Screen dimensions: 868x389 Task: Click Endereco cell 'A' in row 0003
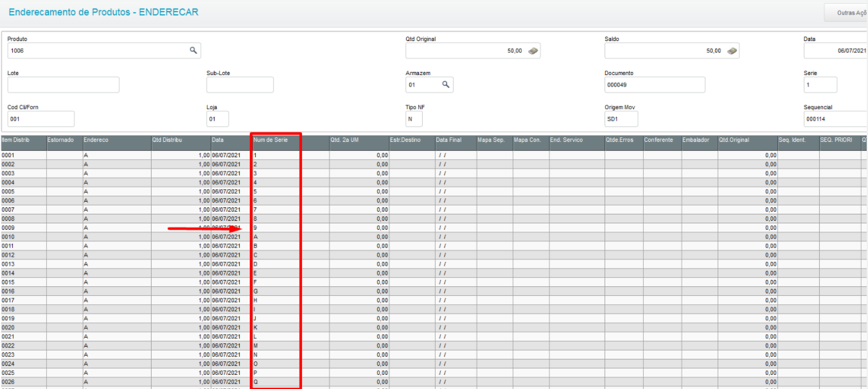click(x=116, y=173)
